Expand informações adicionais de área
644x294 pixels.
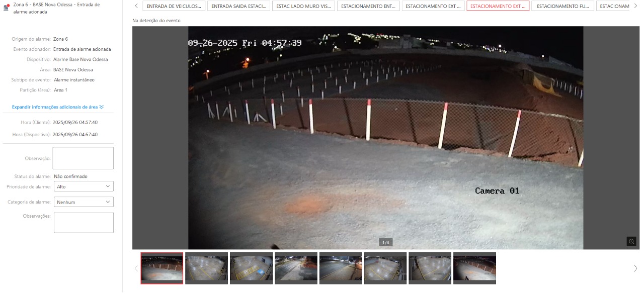(x=57, y=107)
